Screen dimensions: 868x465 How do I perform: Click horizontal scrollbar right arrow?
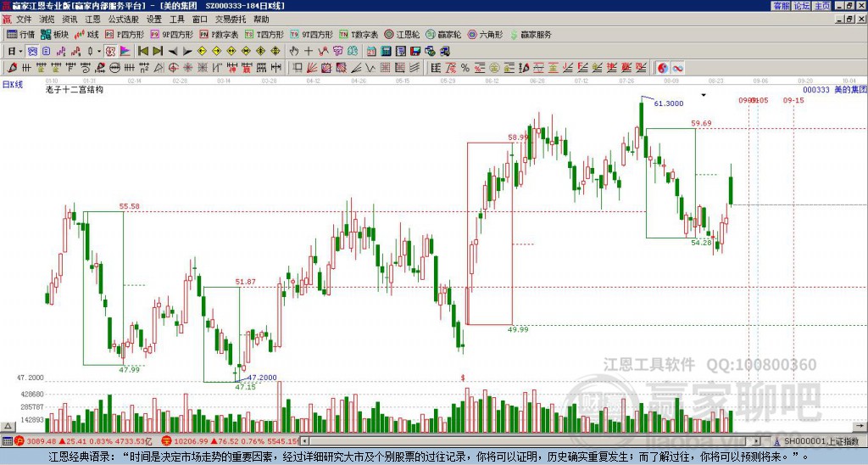(x=757, y=441)
